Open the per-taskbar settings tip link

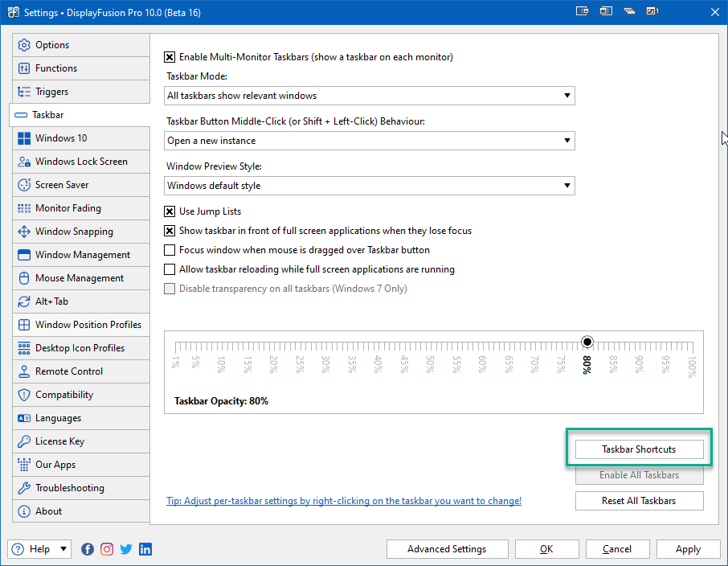click(344, 501)
